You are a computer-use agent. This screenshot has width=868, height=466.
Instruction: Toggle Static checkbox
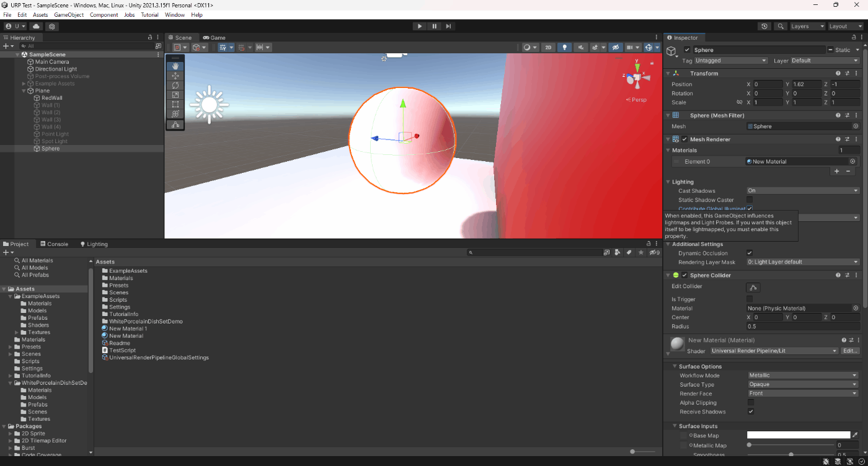click(x=831, y=50)
